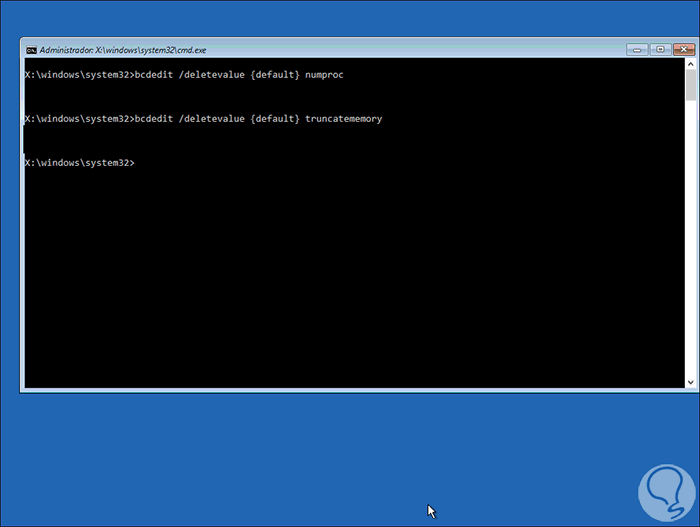The width and height of the screenshot is (700, 527).
Task: Minimize the Administrador cmd.exe window
Action: coord(637,50)
